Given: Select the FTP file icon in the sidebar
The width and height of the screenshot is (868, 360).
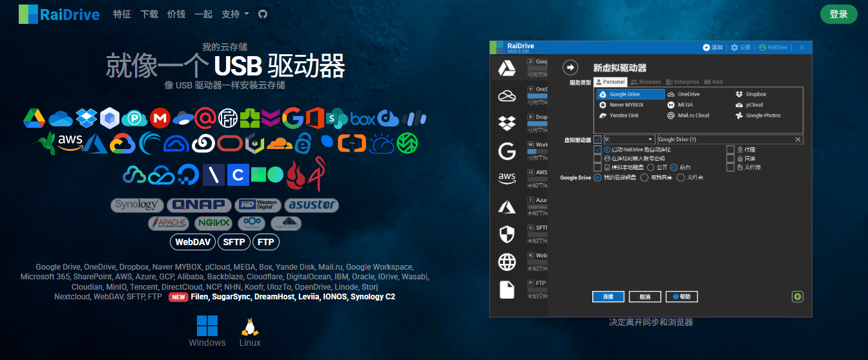Looking at the screenshot, I should point(507,289).
